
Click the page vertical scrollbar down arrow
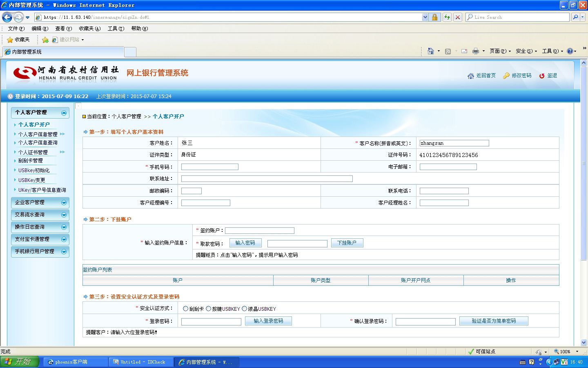(584, 343)
